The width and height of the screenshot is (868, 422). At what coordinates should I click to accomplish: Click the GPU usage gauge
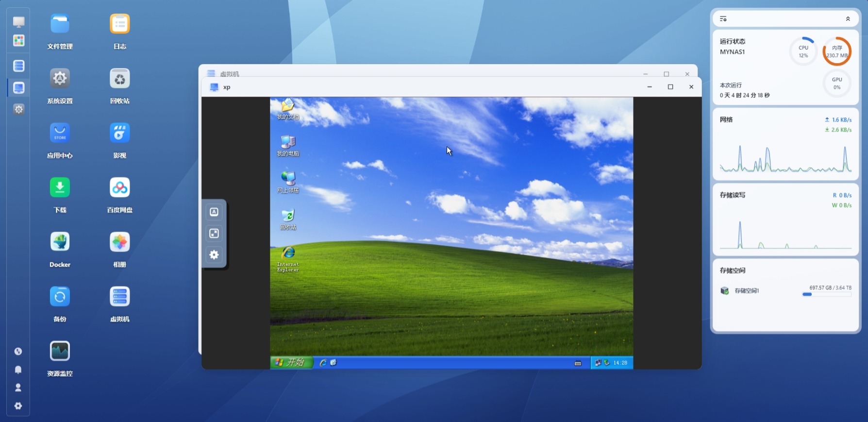click(x=837, y=83)
